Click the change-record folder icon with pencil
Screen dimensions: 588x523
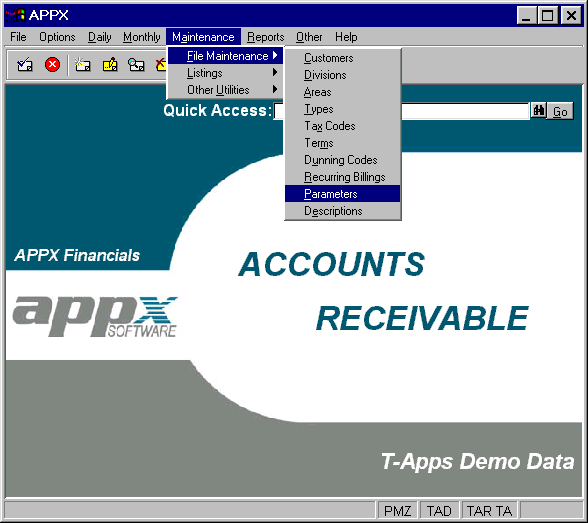coord(110,64)
